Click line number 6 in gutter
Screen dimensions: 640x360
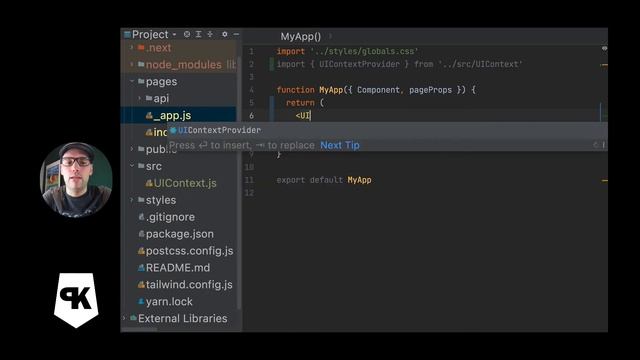point(251,116)
